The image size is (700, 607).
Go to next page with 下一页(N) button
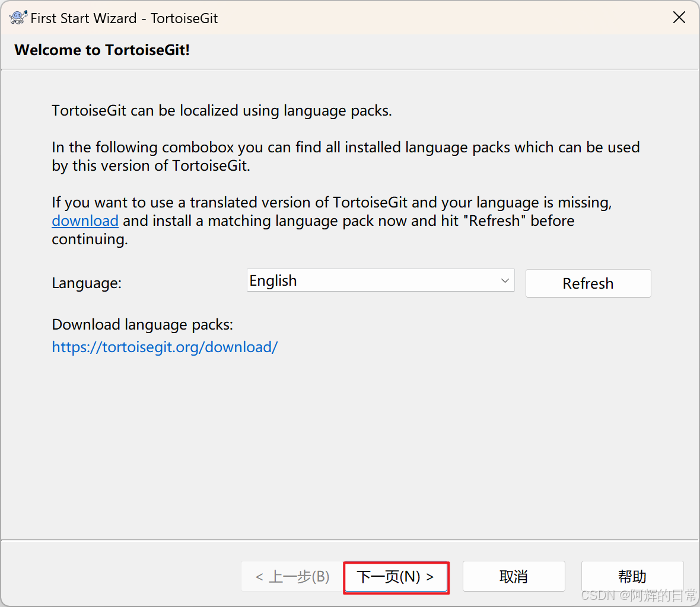pyautogui.click(x=396, y=577)
